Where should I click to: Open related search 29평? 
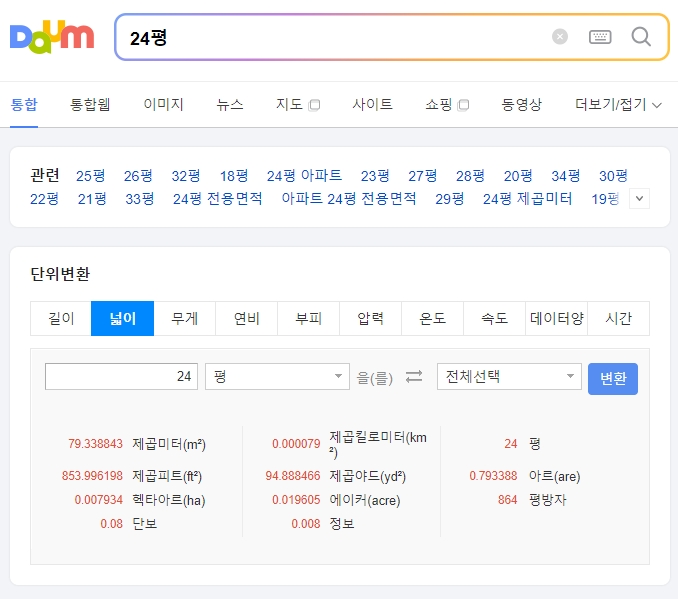click(450, 199)
